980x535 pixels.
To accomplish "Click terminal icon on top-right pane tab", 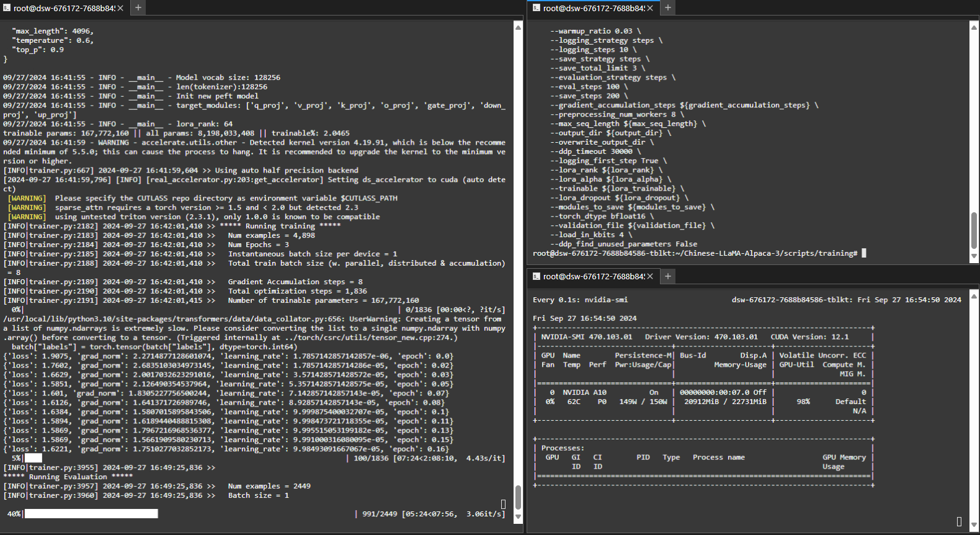I will pyautogui.click(x=537, y=8).
